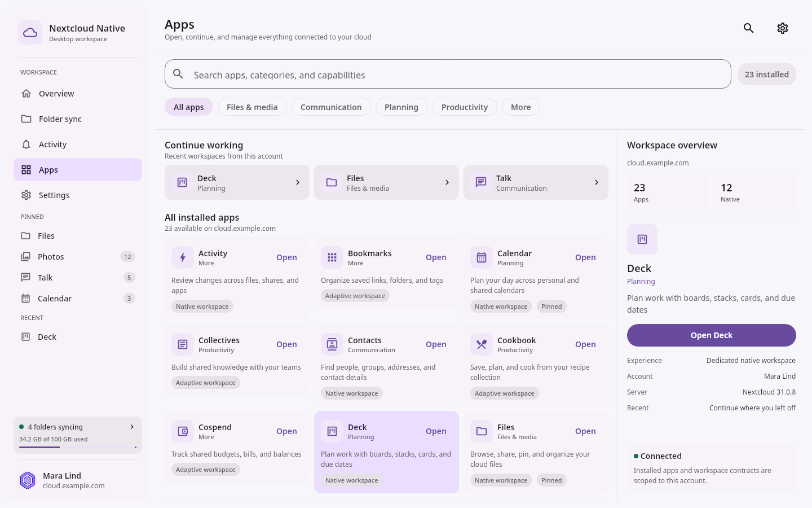Click the Nextcloud 31.0.8 server value

point(769,392)
